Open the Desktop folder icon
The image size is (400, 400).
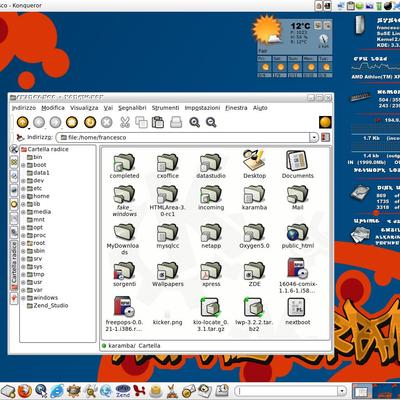pos(254,164)
